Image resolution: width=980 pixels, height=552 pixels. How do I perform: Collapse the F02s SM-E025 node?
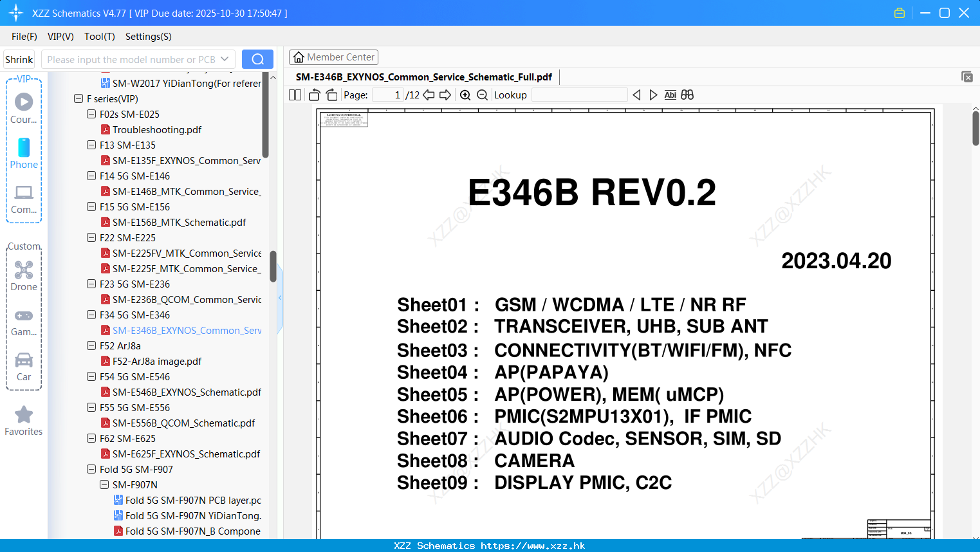pos(91,114)
